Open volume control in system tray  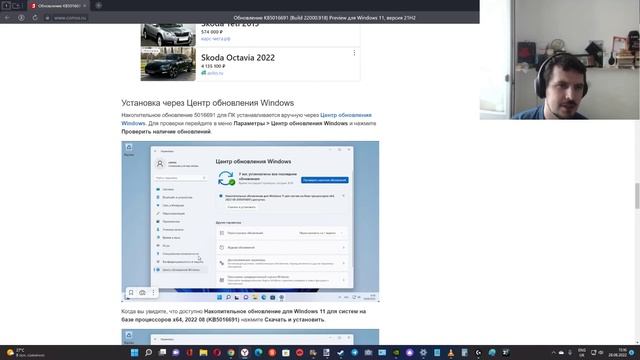click(x=601, y=353)
